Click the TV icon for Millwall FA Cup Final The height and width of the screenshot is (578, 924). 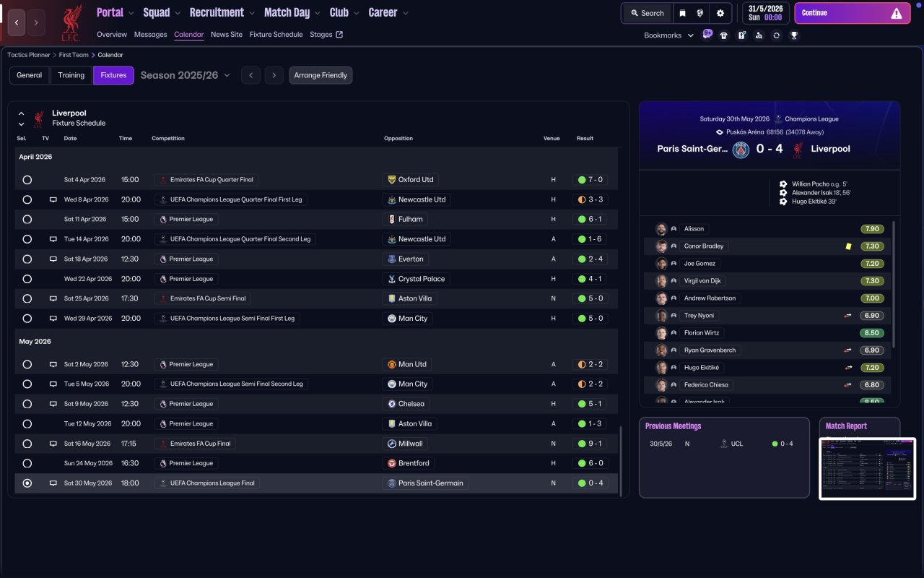[53, 444]
